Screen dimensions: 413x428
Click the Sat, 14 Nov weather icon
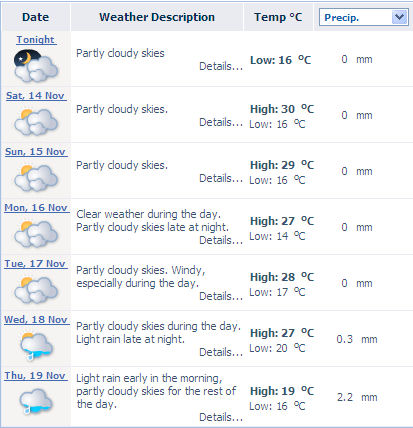(x=36, y=122)
